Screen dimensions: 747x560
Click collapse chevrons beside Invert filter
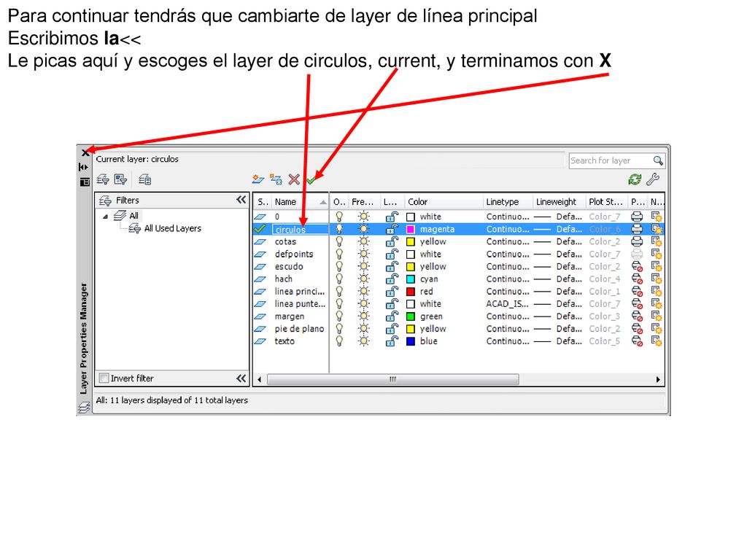[241, 378]
